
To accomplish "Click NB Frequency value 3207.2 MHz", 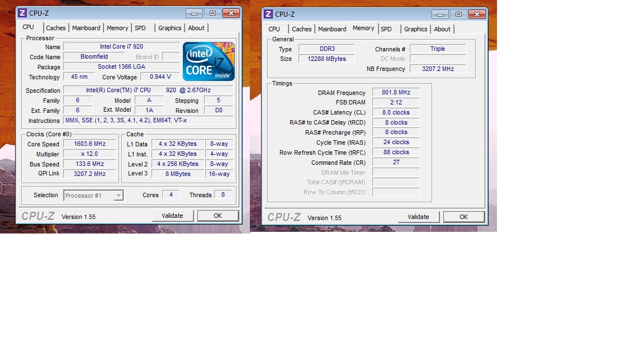I will tap(438, 69).
